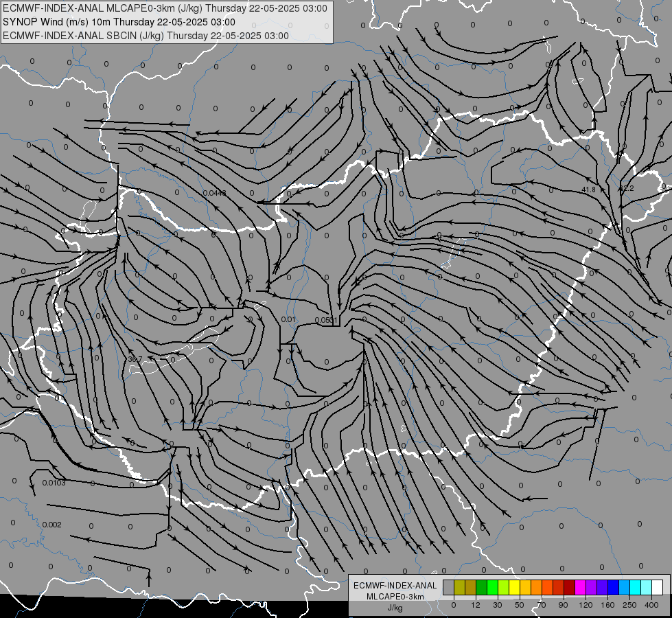Click the legend tick label 120

[x=586, y=605]
